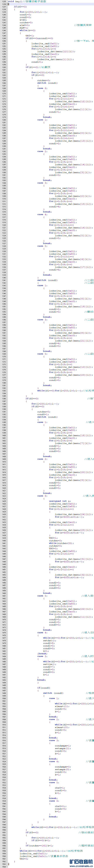This screenshot has width=94, height=868.
Task: Click lcdwrite_dat(menu[4][i]); line
Action: (73, 259)
